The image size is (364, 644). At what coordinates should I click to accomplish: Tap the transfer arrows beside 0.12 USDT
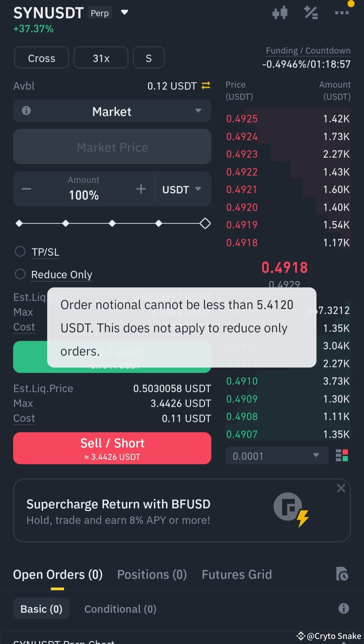tap(206, 86)
